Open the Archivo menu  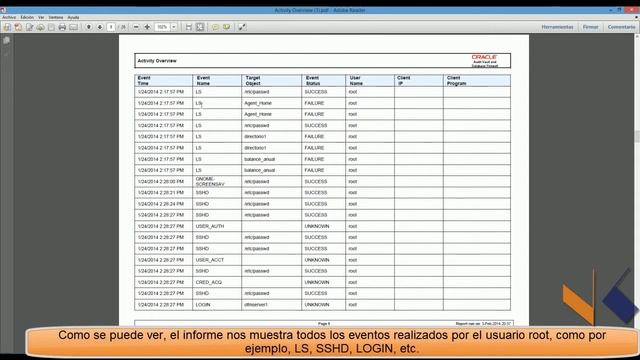[x=9, y=18]
